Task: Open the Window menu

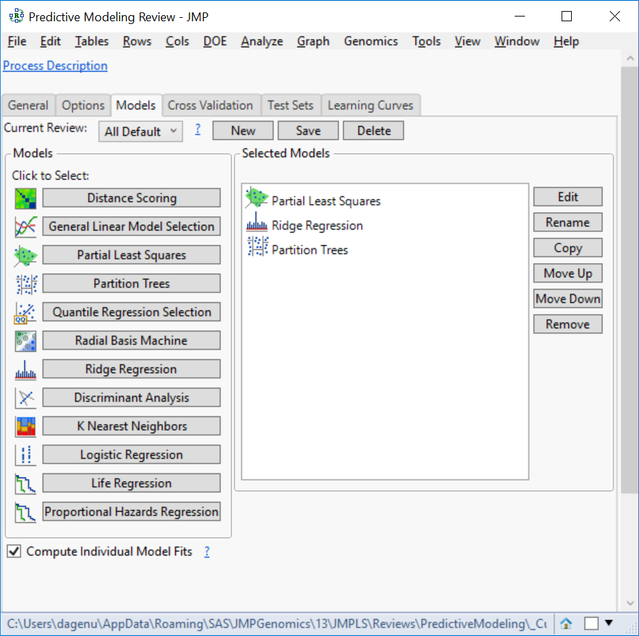Action: [517, 41]
